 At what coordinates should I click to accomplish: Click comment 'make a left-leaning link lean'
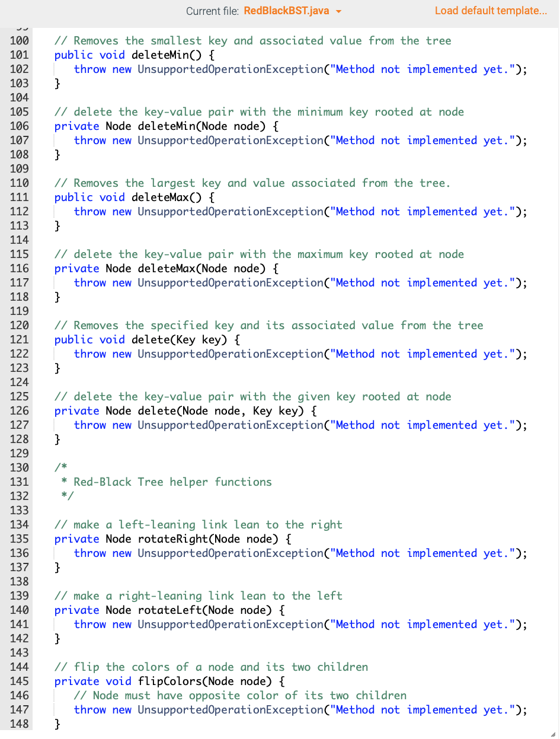tap(199, 525)
